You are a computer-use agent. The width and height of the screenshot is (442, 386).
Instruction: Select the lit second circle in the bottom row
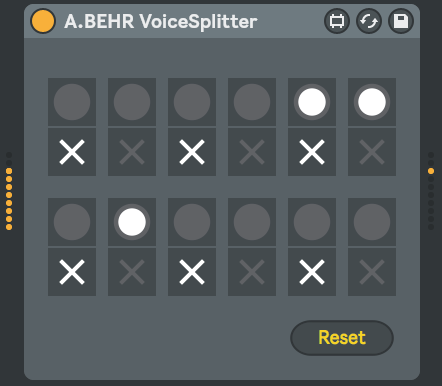click(x=132, y=222)
